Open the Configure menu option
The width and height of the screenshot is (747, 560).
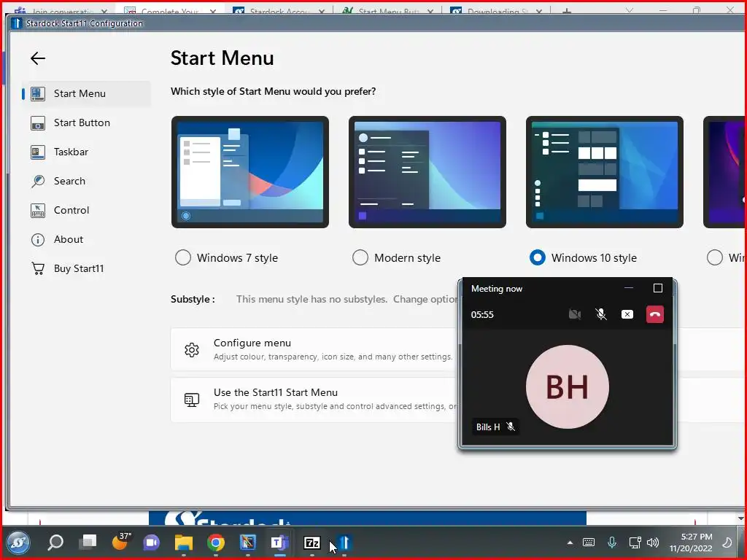(x=314, y=349)
